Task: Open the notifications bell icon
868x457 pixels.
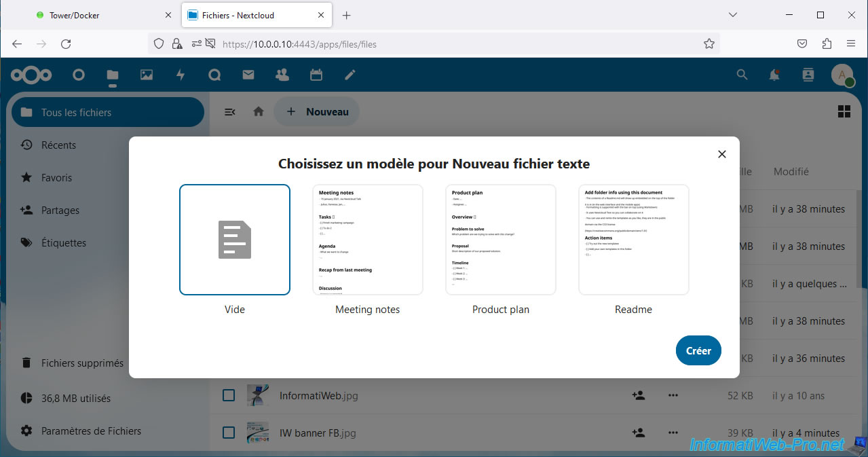Action: [x=774, y=75]
